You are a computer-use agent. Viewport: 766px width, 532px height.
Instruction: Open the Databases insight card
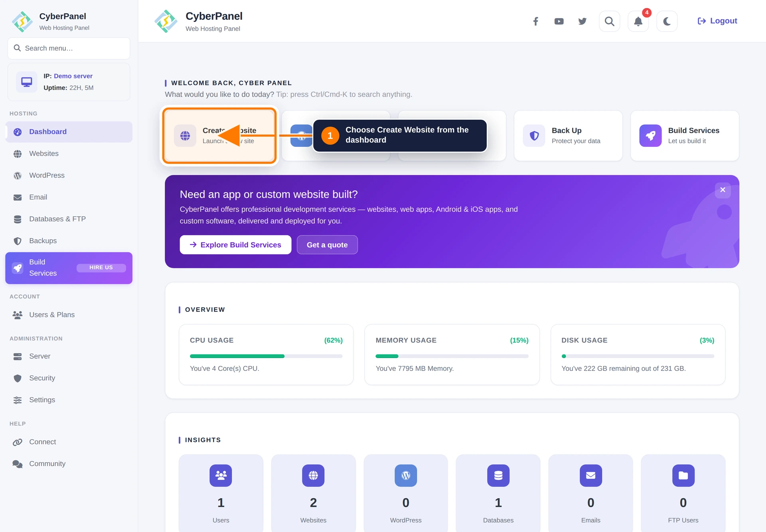[x=498, y=493]
